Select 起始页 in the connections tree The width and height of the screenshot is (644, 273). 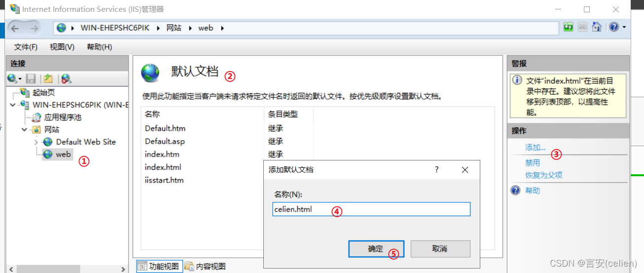[x=43, y=93]
